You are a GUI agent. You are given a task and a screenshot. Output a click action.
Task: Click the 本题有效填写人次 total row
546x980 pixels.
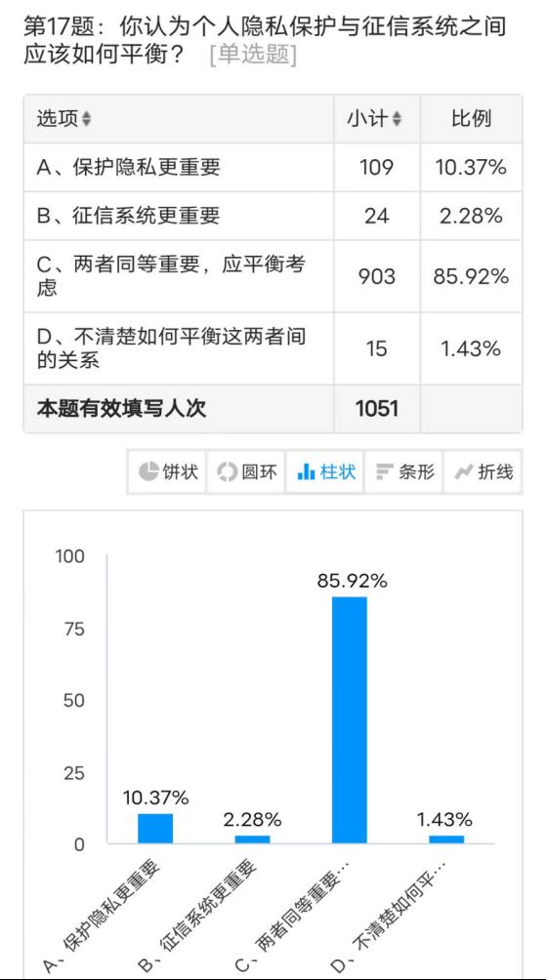[x=273, y=409]
